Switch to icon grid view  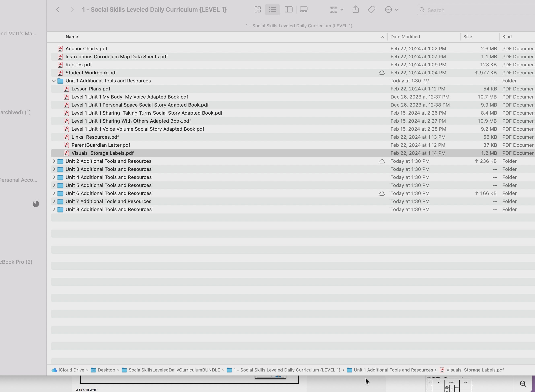(257, 10)
